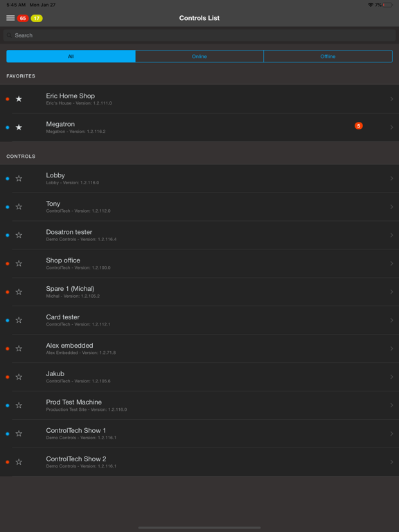Switch to the Online filter tab
The width and height of the screenshot is (399, 532).
(x=199, y=56)
